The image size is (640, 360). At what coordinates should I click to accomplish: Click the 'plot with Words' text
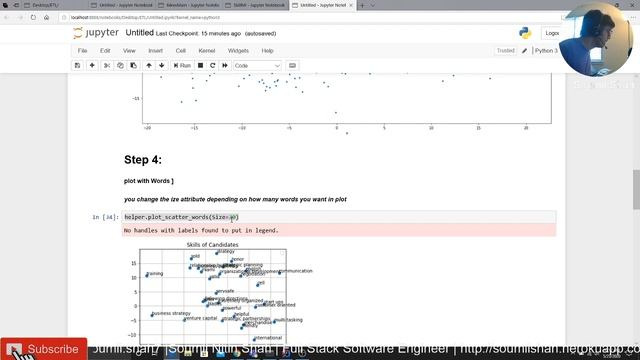click(149, 181)
